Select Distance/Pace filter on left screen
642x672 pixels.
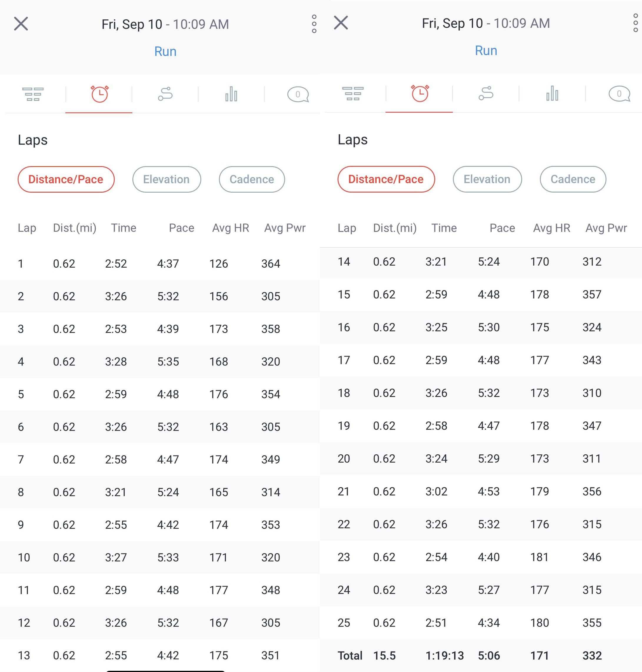pos(66,179)
